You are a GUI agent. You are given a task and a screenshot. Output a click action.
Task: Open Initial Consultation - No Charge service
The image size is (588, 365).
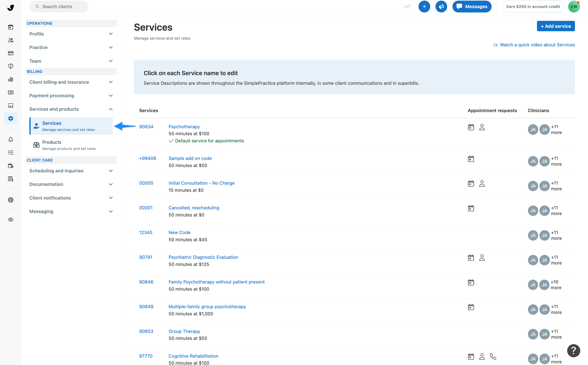coord(202,183)
